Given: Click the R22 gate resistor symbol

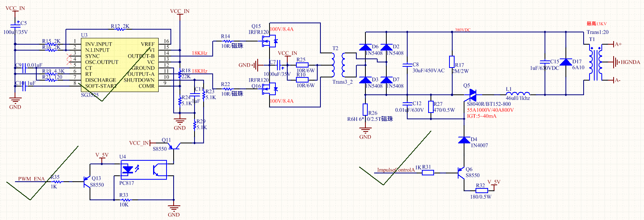Looking at the screenshot, I should 227,89.
